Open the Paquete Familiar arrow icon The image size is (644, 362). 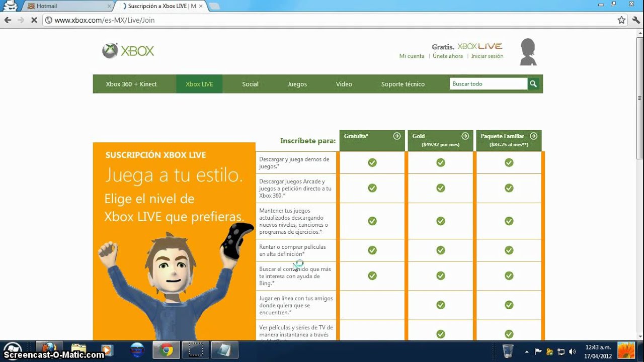point(534,136)
